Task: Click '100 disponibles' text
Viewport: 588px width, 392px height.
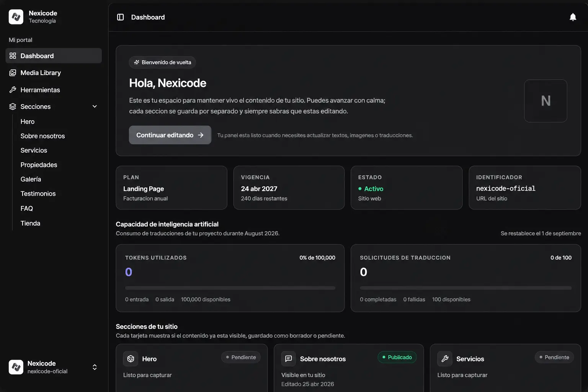Action: point(451,300)
